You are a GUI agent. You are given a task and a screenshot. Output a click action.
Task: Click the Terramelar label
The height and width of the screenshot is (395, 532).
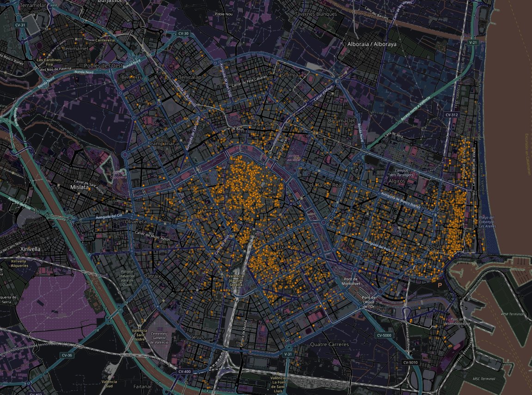33,6
